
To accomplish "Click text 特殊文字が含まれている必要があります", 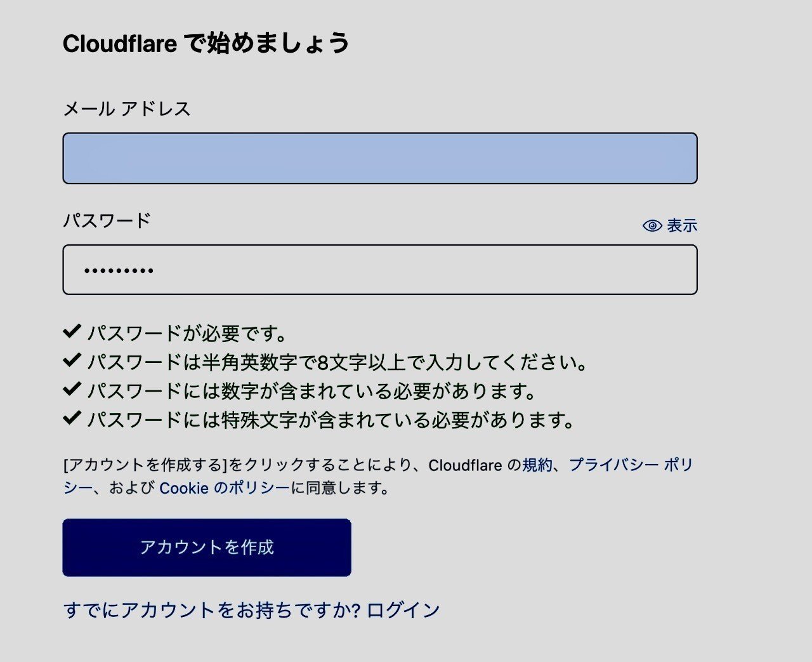I will coord(332,420).
